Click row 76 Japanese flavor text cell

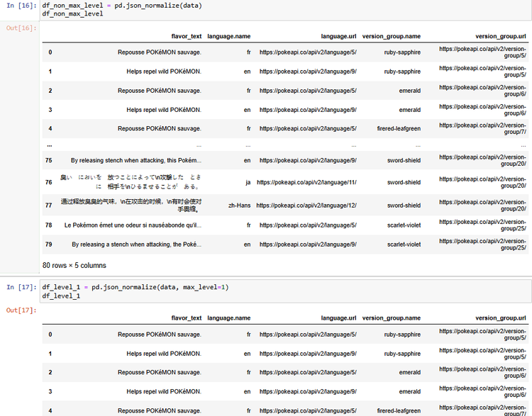tap(131, 182)
